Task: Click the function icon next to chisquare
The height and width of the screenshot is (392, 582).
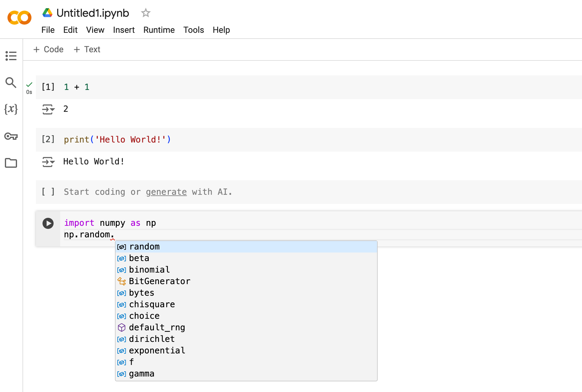Action: (x=122, y=305)
